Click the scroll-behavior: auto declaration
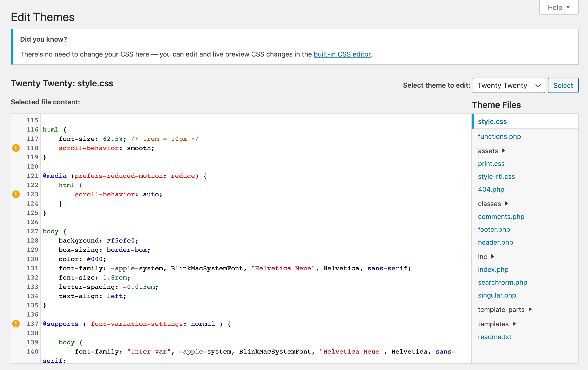 pyautogui.click(x=118, y=195)
